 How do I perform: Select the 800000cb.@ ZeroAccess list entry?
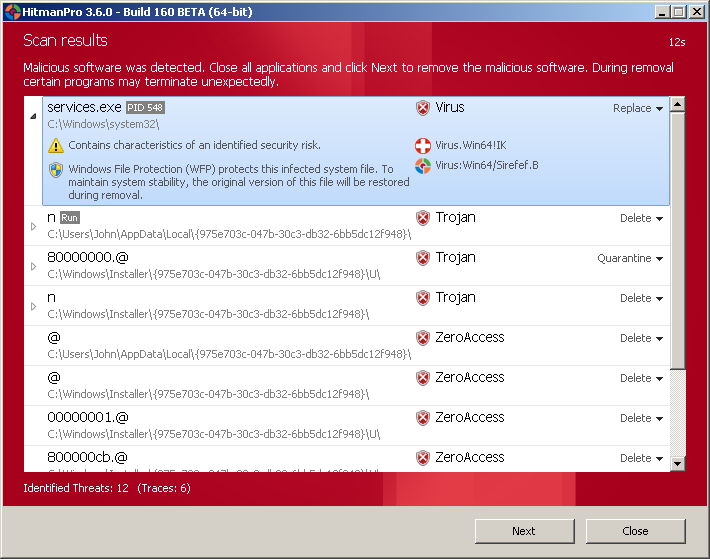click(x=200, y=459)
